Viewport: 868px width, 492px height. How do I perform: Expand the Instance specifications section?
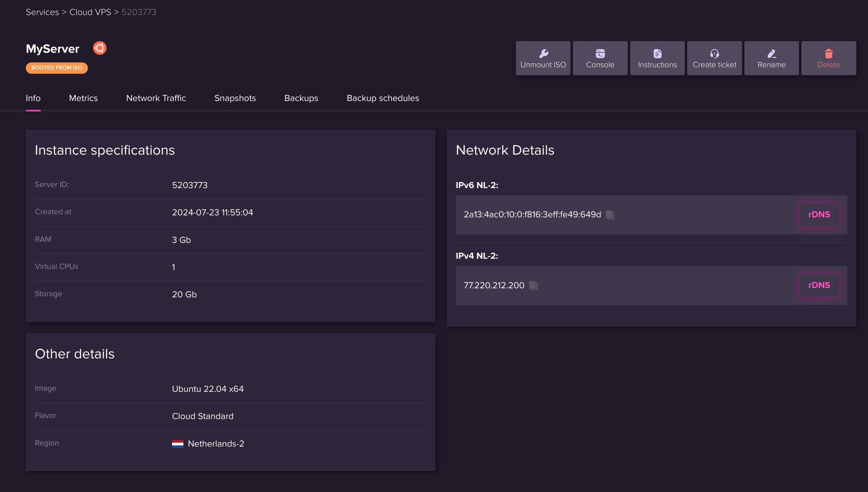coord(104,150)
